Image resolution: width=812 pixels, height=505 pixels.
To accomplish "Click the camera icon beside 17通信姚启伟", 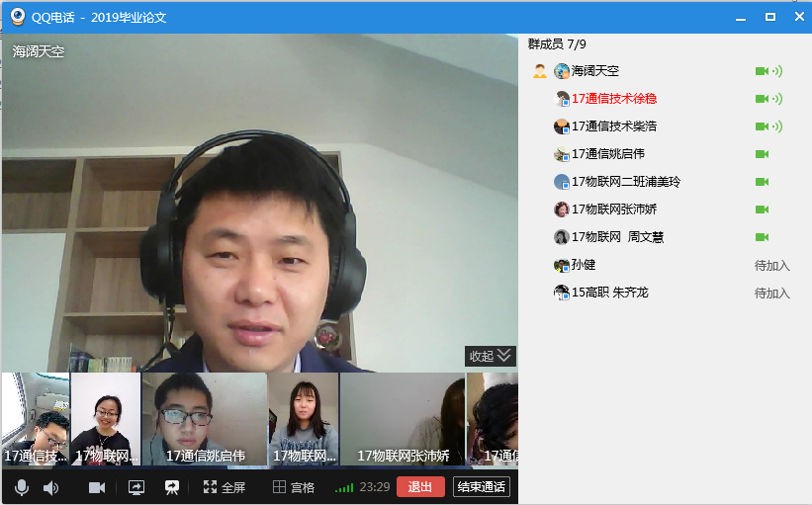I will point(762,154).
